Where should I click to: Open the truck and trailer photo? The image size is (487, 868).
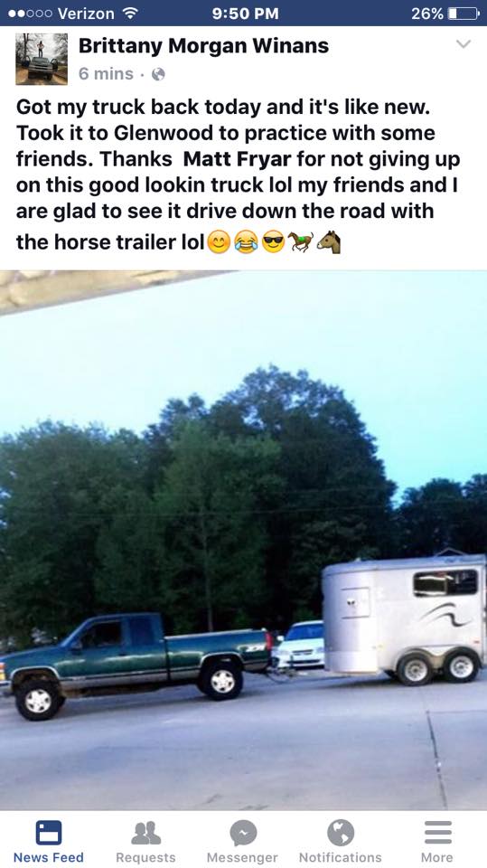(x=244, y=540)
